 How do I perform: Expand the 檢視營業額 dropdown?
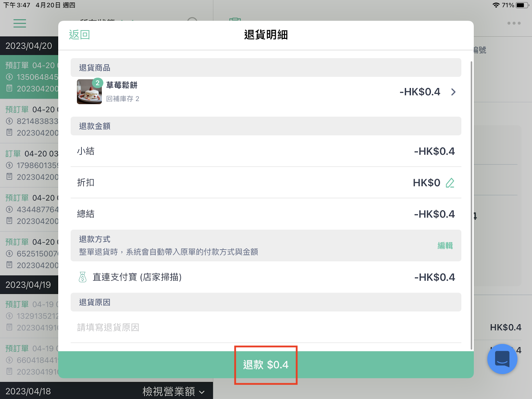coord(173,391)
